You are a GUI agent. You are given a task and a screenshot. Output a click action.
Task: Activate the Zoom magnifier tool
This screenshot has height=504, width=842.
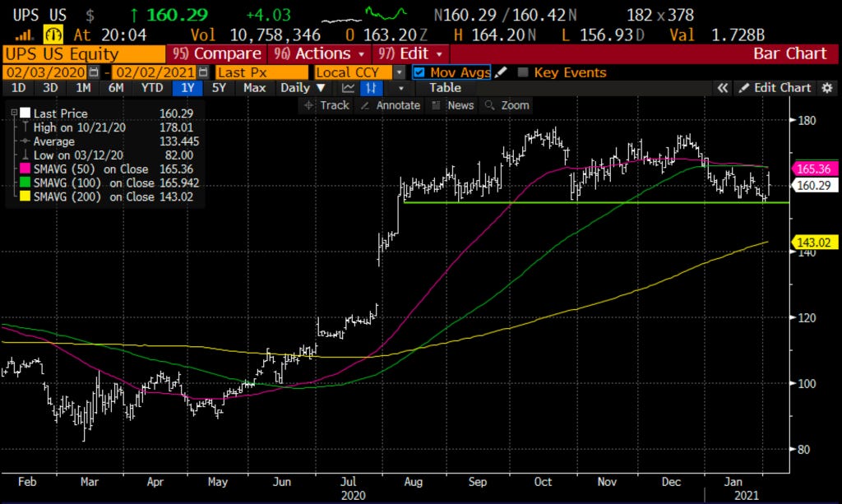[507, 105]
